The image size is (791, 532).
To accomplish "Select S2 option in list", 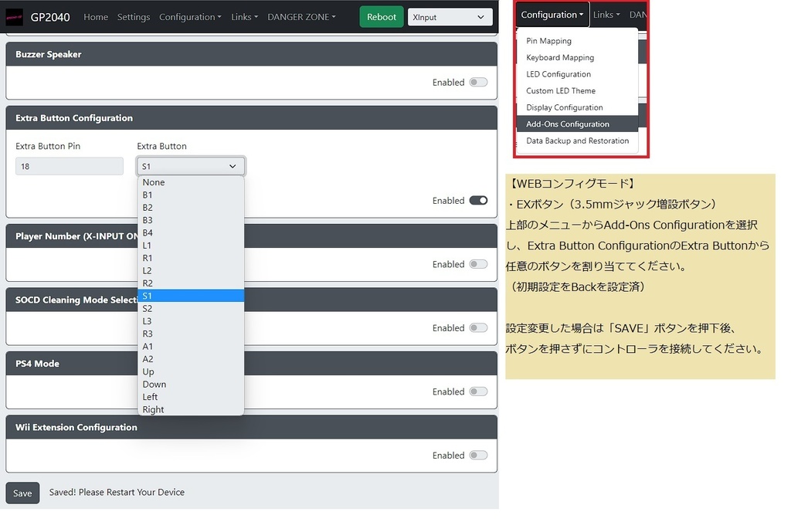I will [191, 309].
